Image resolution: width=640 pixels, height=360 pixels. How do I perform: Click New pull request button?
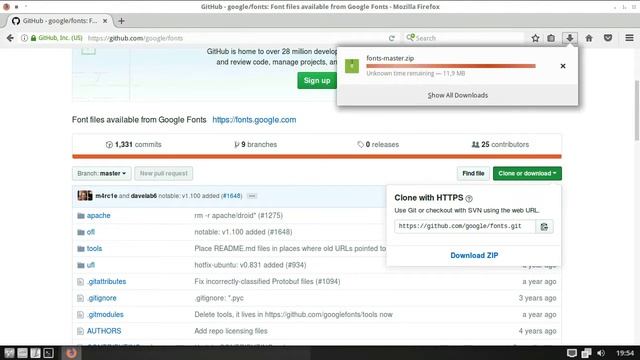point(164,173)
